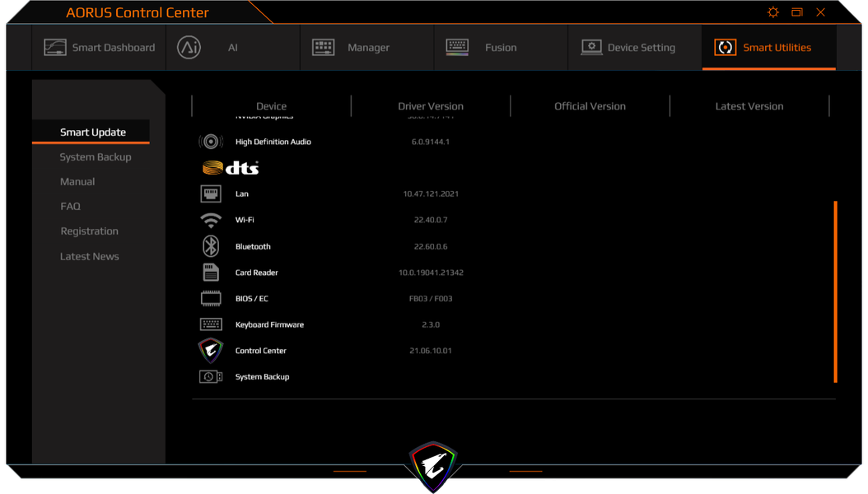Click Lan driver version 10.47.121.2021
Image resolution: width=868 pixels, height=494 pixels.
click(x=431, y=193)
